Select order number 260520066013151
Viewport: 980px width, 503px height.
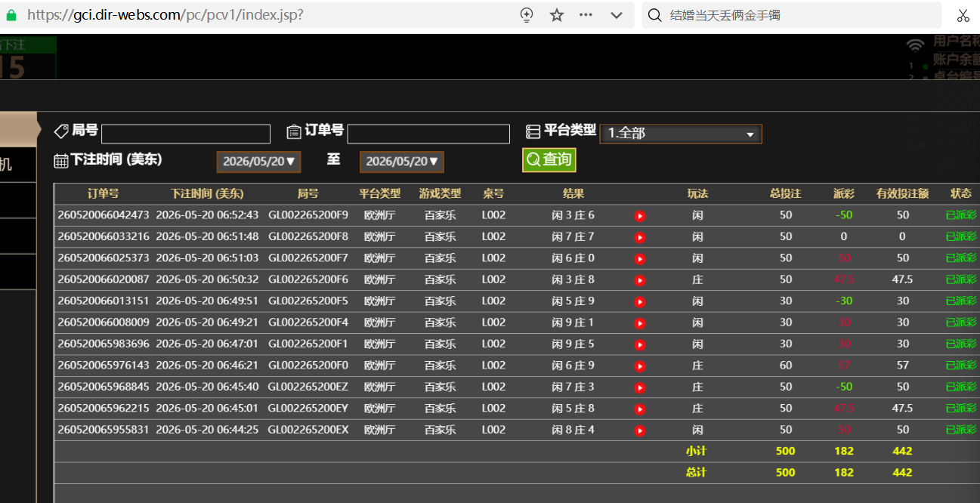pos(104,301)
